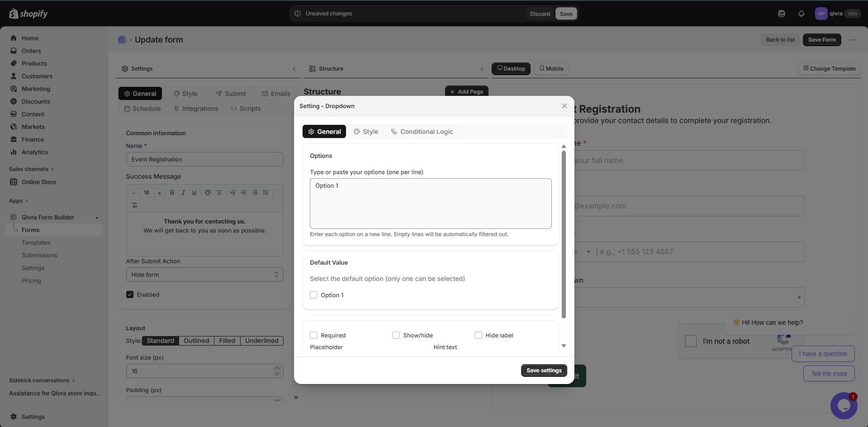Screen dimensions: 868x427
Task: Open After Submit Action dropdown
Action: pyautogui.click(x=204, y=275)
